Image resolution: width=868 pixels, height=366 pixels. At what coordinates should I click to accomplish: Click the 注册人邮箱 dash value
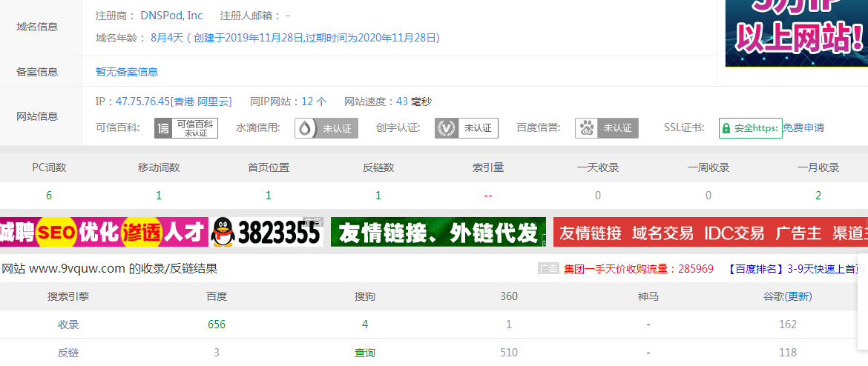[x=288, y=16]
